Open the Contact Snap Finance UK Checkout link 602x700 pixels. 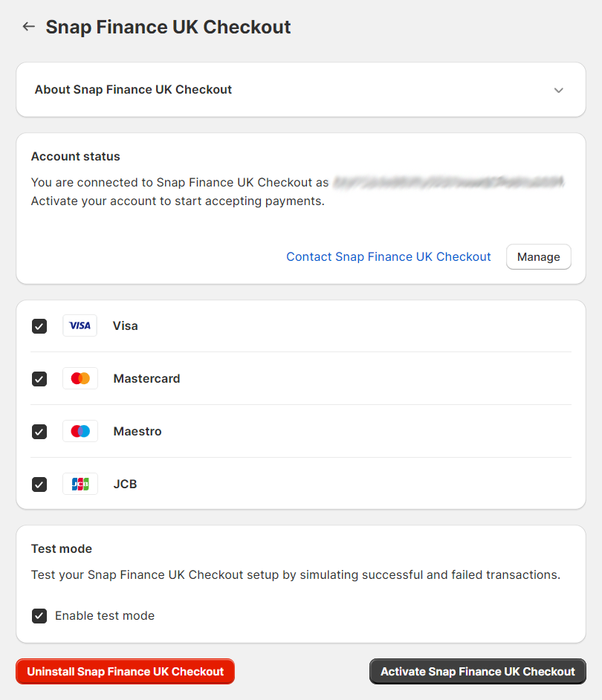[388, 256]
